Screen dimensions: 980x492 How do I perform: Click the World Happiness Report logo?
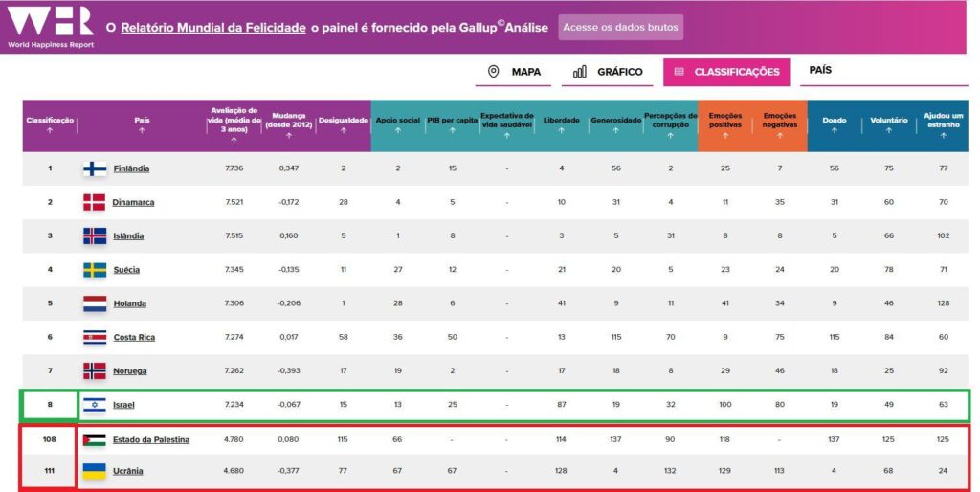[x=50, y=27]
